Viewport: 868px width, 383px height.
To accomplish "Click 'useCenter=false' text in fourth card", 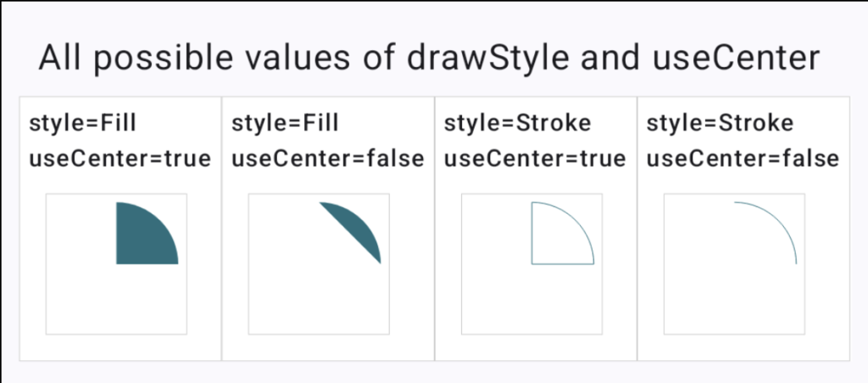I will [x=743, y=159].
